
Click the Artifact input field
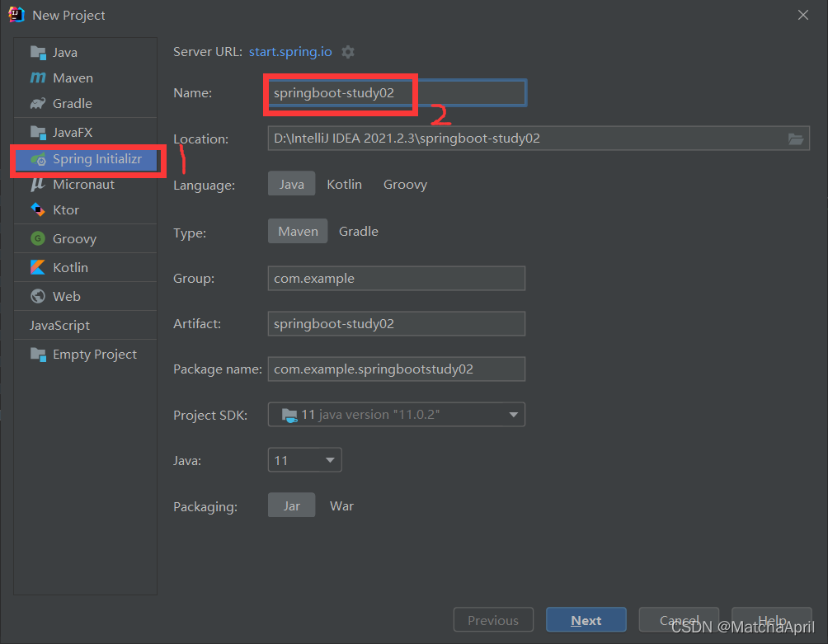tap(397, 323)
